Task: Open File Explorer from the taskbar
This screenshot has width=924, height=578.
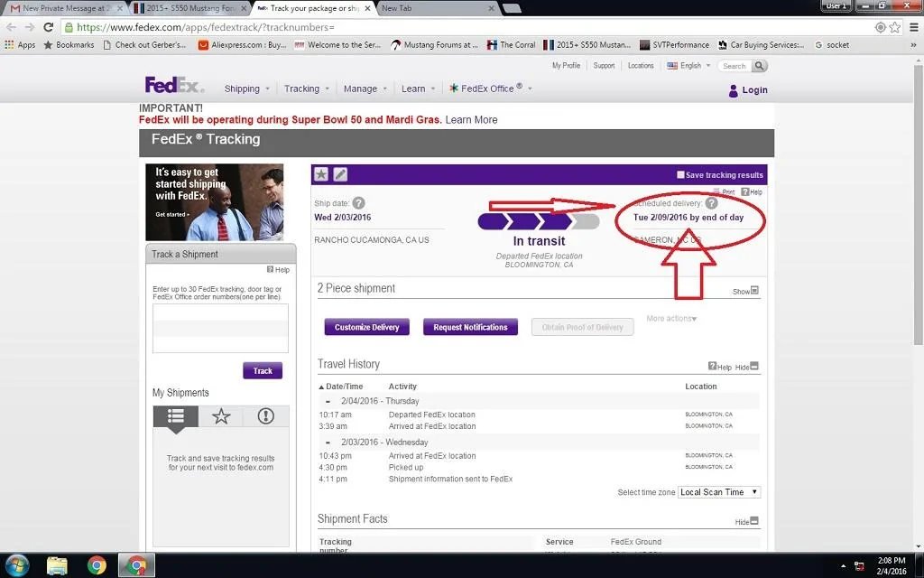Action: [x=57, y=565]
